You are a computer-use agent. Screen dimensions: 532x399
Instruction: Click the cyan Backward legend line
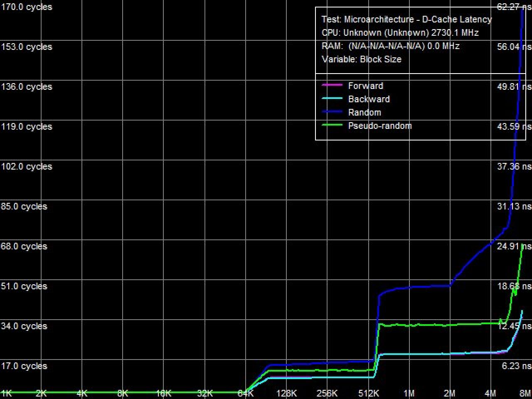pos(332,99)
